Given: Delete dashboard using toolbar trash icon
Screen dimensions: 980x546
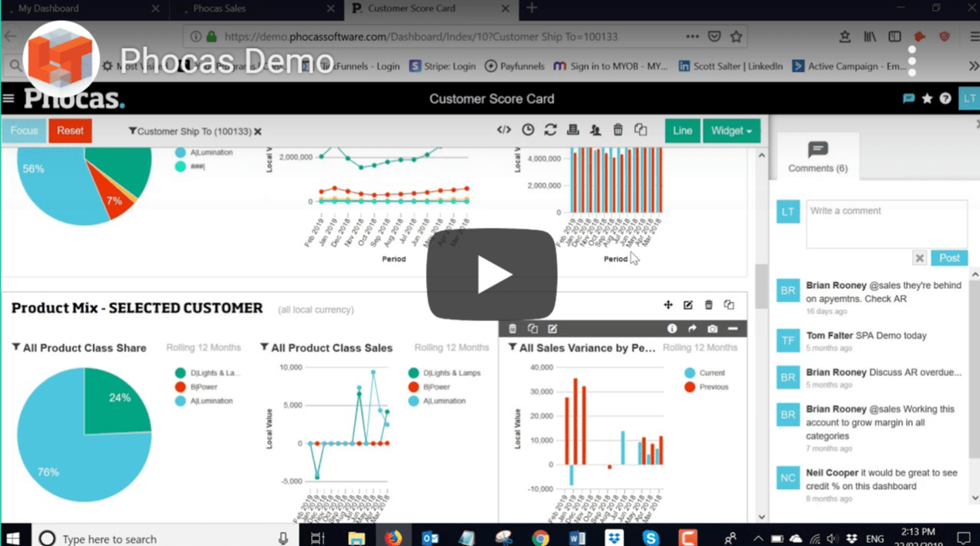Looking at the screenshot, I should [618, 130].
